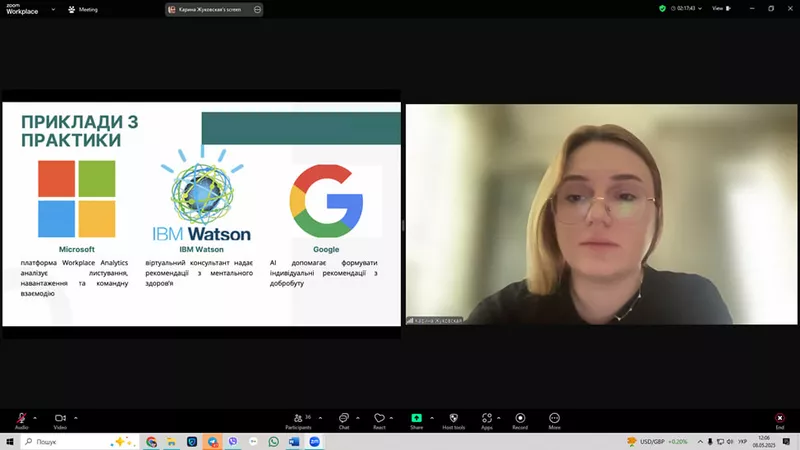Open Chrome from taskbar

click(151, 442)
